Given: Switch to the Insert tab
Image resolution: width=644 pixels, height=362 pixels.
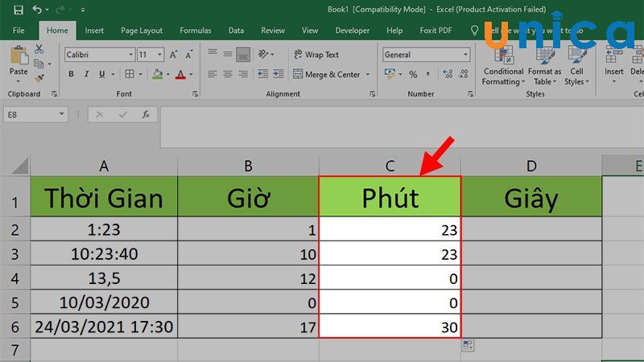Looking at the screenshot, I should [94, 31].
